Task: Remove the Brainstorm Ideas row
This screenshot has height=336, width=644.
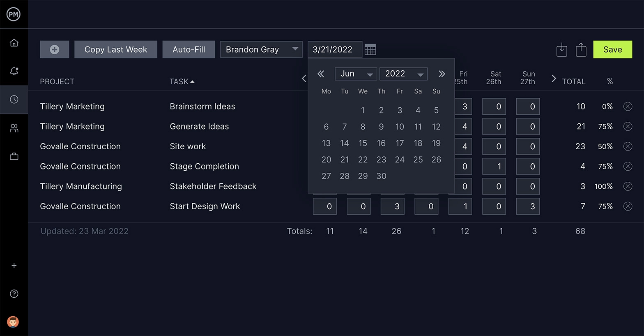Action: (628, 107)
